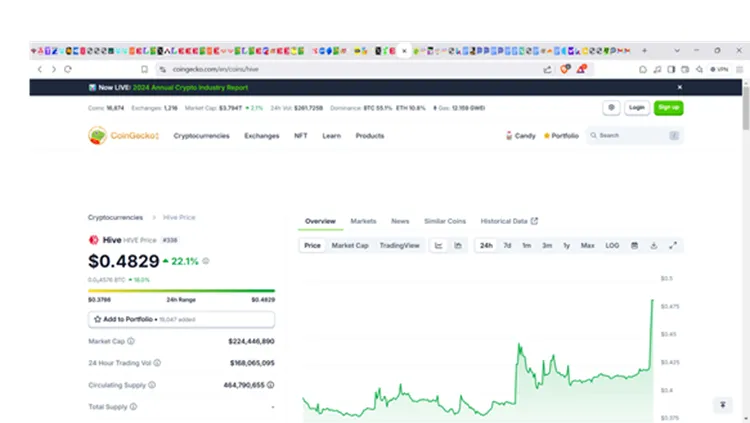Open the browser hamburger menu

click(739, 69)
